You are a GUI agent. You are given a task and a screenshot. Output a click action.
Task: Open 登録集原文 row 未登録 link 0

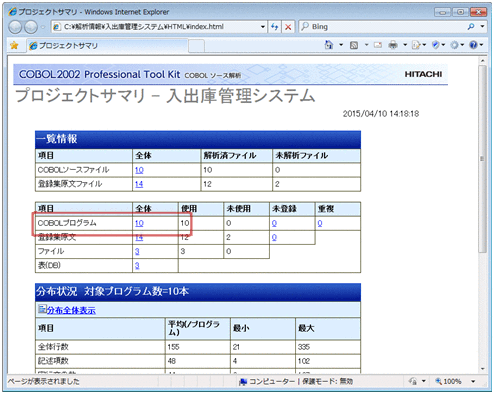tap(274, 237)
